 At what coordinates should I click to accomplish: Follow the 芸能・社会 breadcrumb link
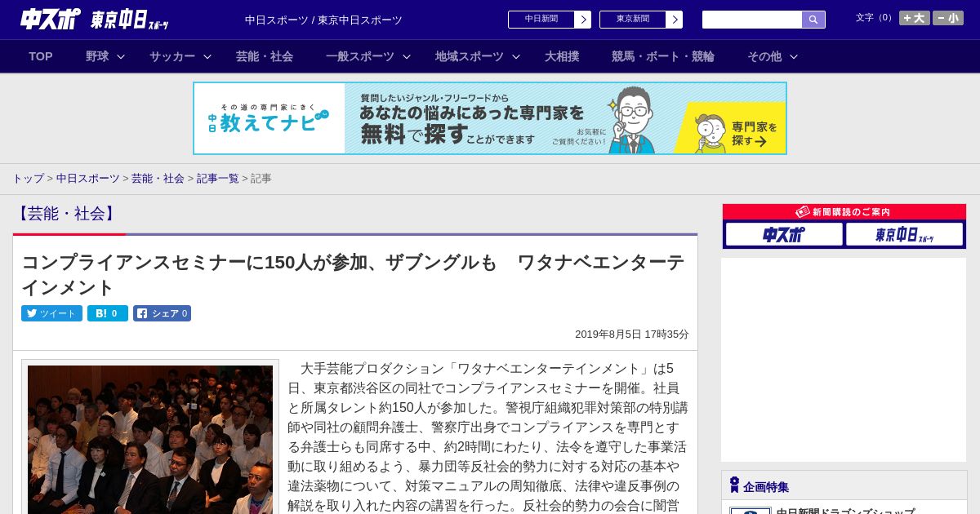click(158, 179)
